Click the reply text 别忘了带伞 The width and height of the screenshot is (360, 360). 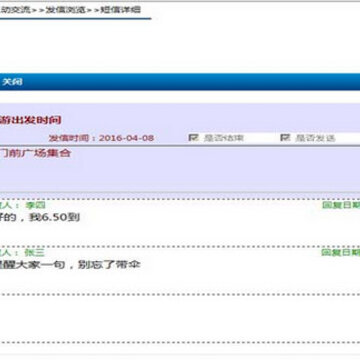point(109,265)
